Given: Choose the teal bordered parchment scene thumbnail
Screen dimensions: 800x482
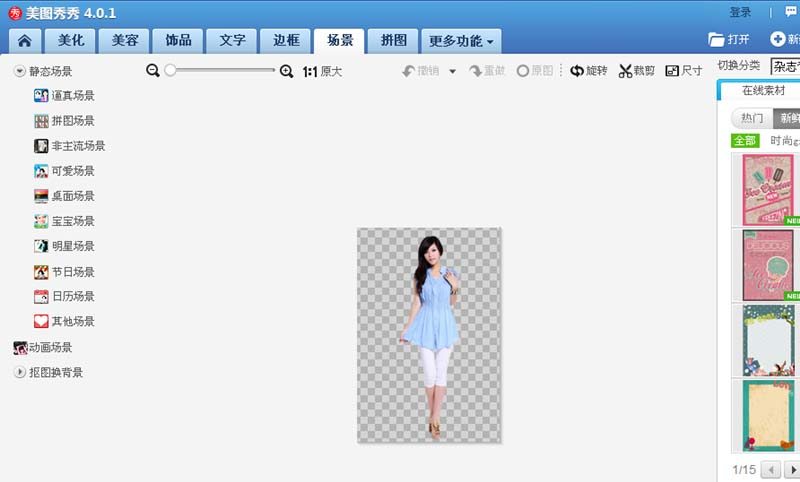Looking at the screenshot, I should (768, 416).
